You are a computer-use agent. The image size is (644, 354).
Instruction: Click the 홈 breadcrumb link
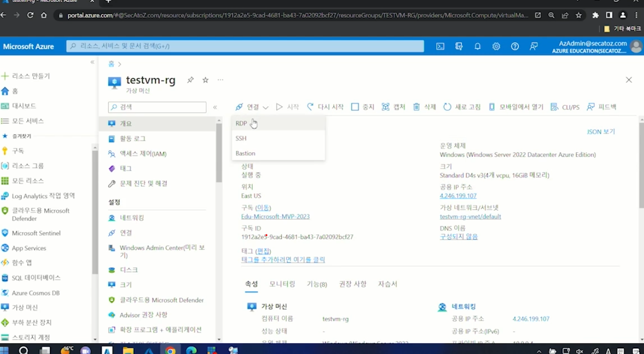(111, 64)
